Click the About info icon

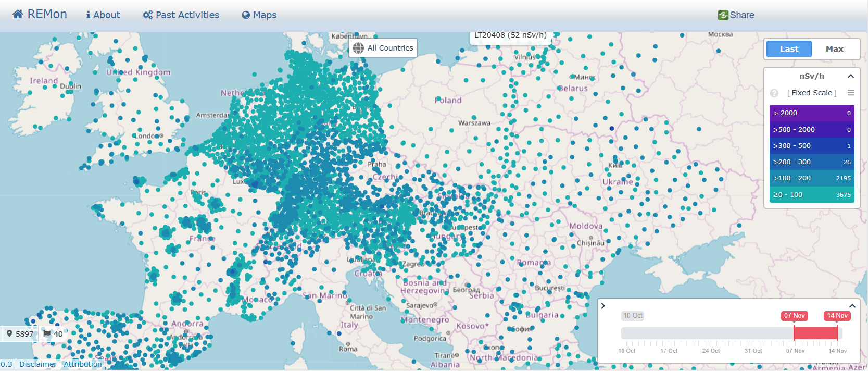(88, 15)
